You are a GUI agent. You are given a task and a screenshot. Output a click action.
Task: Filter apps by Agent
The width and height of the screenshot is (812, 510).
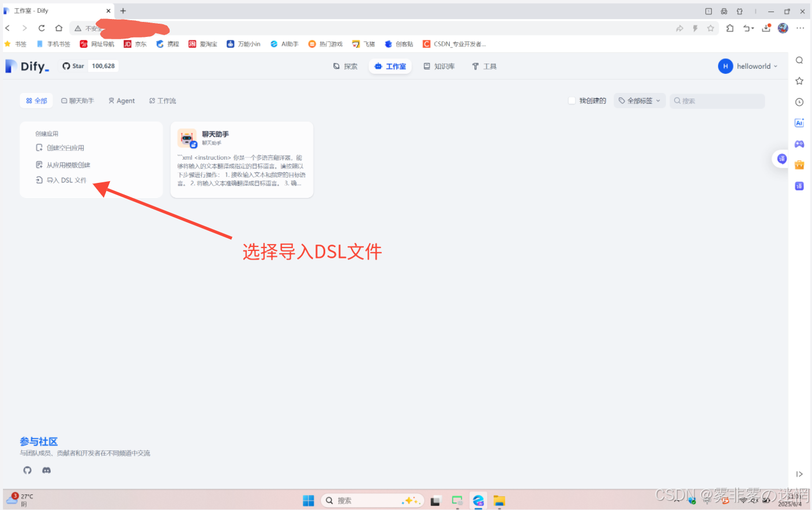[122, 100]
